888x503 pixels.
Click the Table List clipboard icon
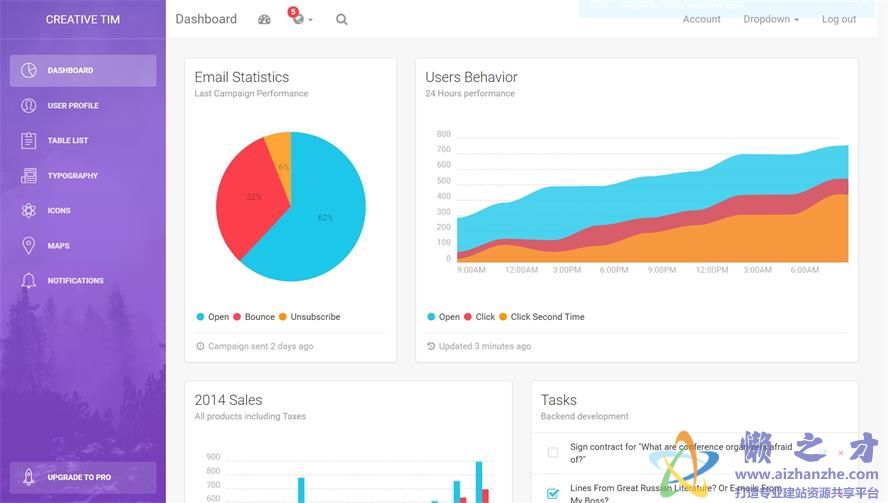29,140
